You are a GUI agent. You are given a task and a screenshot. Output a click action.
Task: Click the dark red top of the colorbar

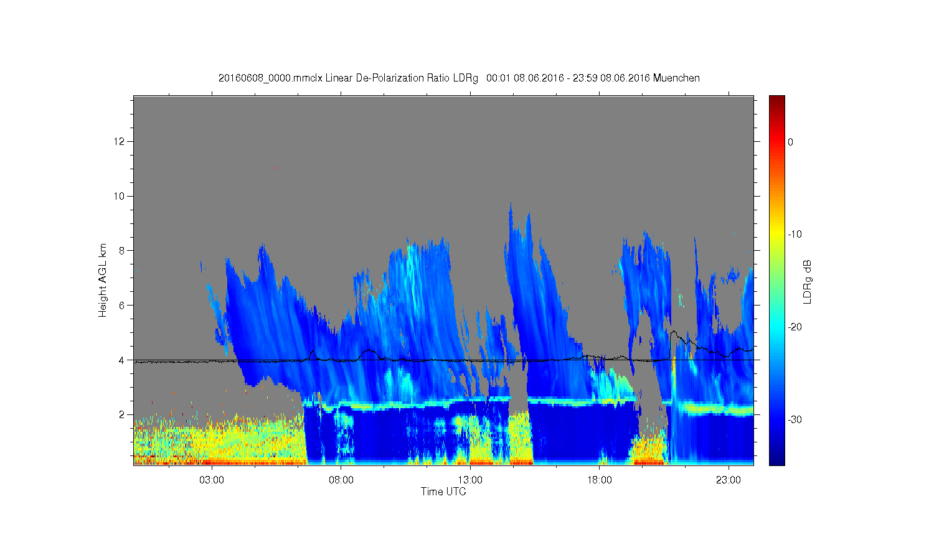point(777,100)
